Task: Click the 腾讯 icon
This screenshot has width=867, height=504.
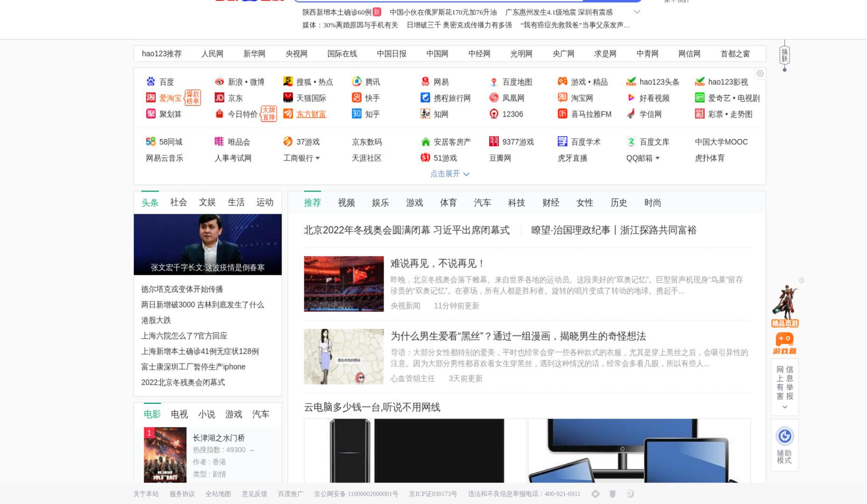Action: (357, 82)
